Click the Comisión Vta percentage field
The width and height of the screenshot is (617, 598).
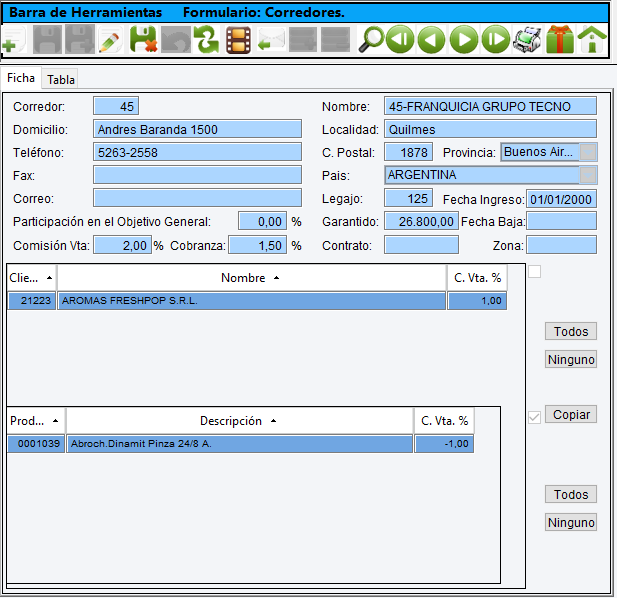(x=122, y=245)
